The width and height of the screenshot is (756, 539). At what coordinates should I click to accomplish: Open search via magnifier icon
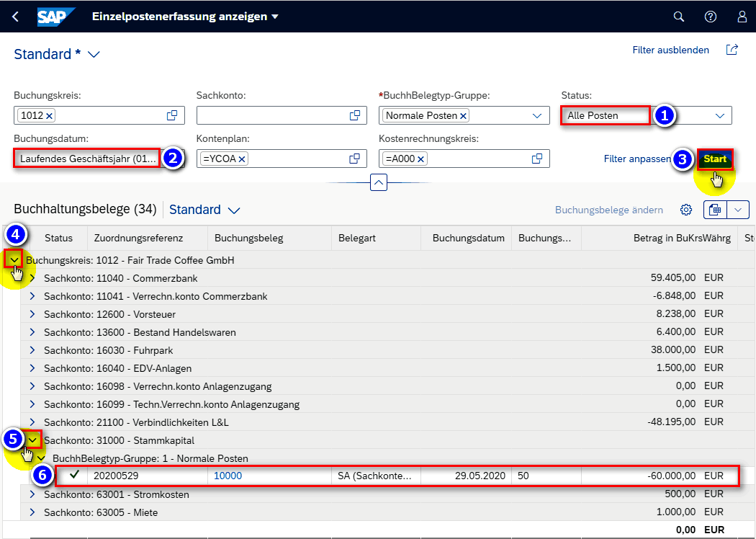pos(678,17)
